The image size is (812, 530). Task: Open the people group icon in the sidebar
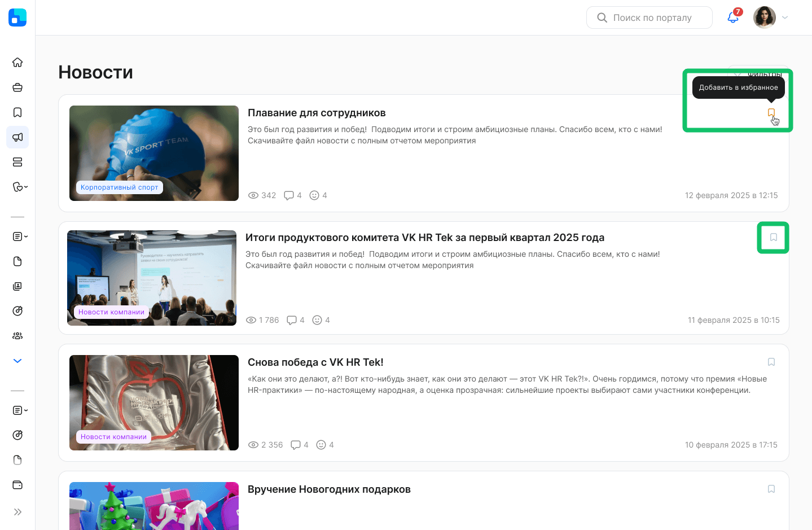click(17, 336)
